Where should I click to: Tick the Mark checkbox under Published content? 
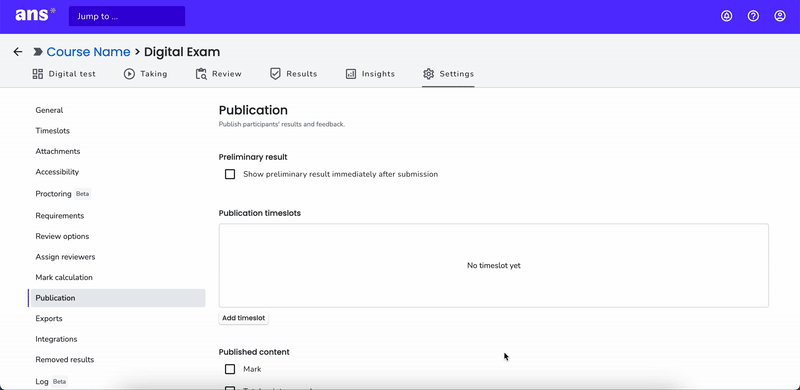(230, 369)
